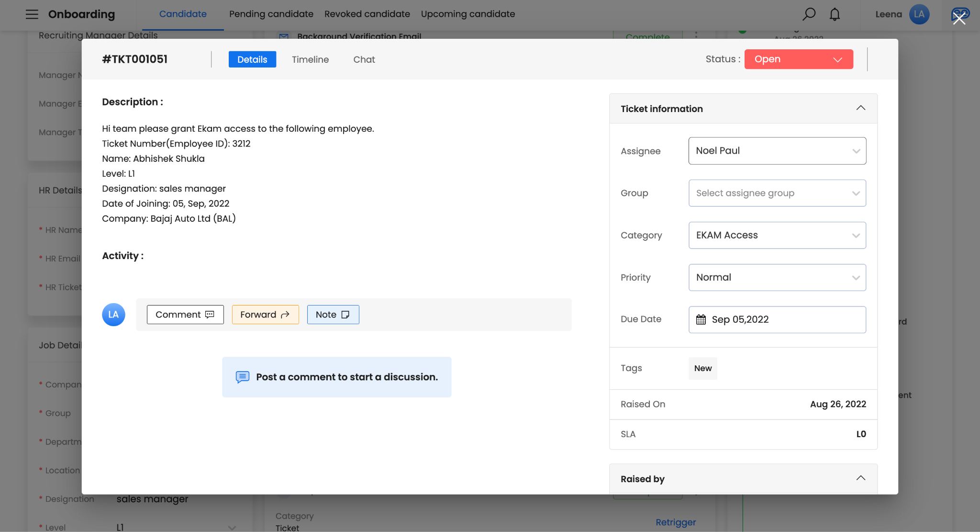
Task: Click the comment bubble icon in discussion prompt
Action: click(x=242, y=377)
